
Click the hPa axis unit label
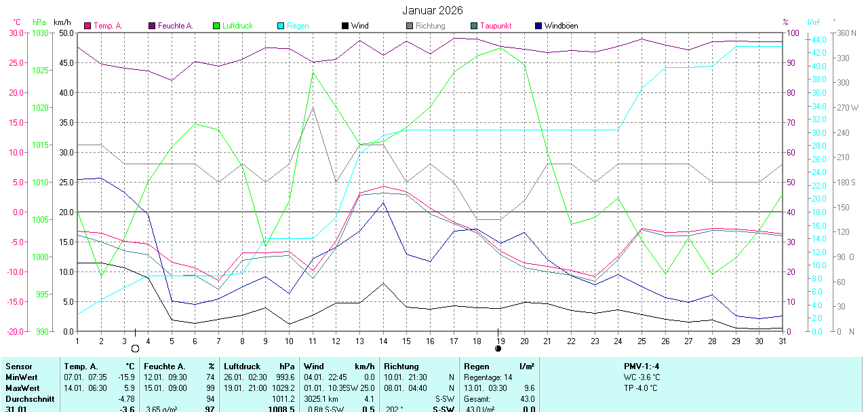tap(39, 22)
